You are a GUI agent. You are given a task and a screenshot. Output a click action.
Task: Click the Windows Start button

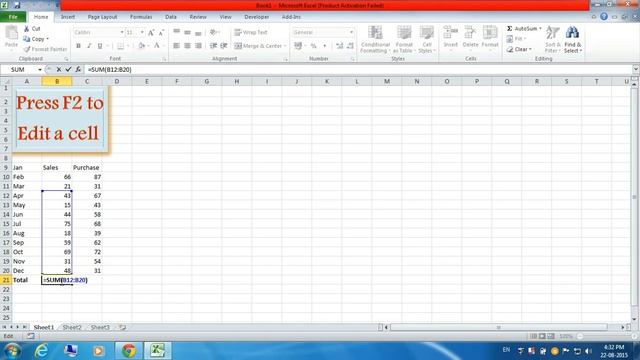click(12, 351)
